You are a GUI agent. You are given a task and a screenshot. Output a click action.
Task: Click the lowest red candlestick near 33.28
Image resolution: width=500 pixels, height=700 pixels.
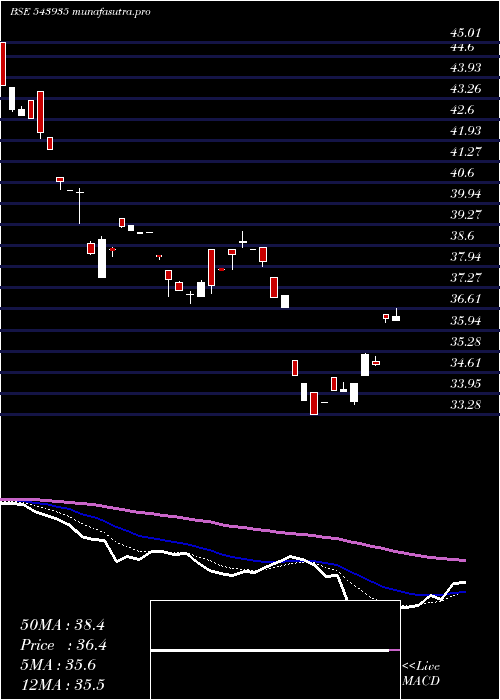314,403
